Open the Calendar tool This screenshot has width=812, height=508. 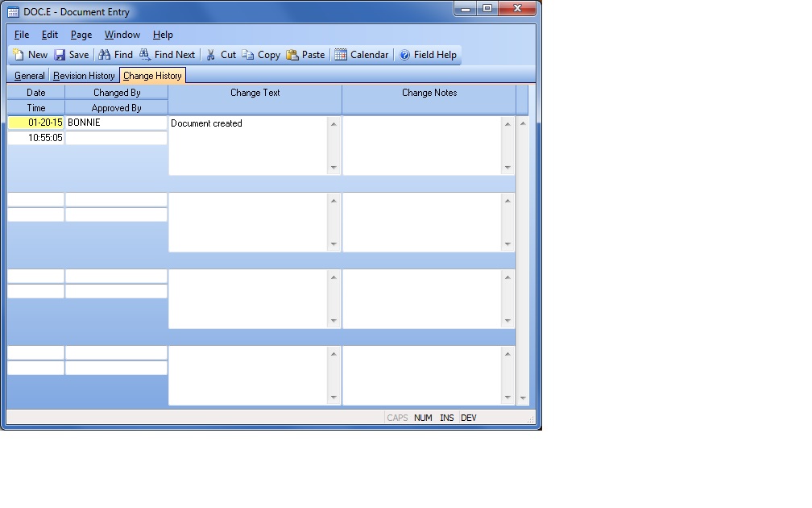coord(341,55)
